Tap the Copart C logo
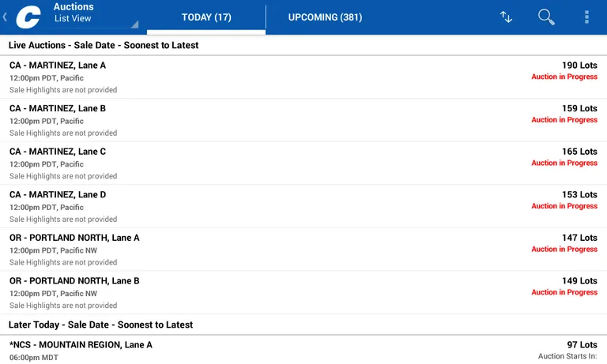The width and height of the screenshot is (607, 364). 28,17
